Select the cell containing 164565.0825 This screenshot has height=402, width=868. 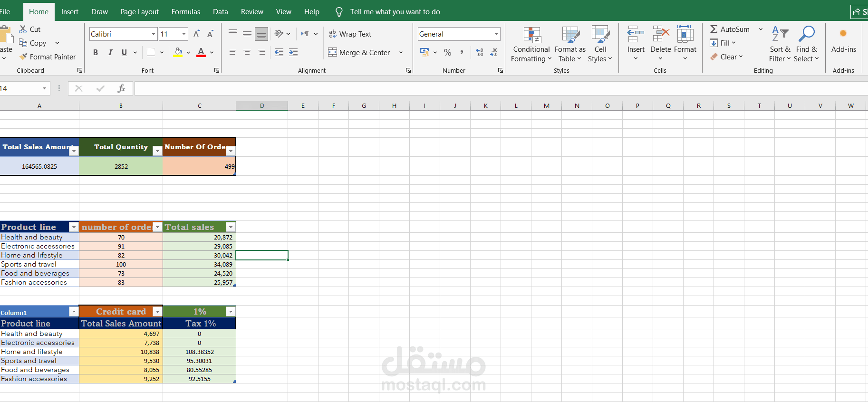(39, 166)
